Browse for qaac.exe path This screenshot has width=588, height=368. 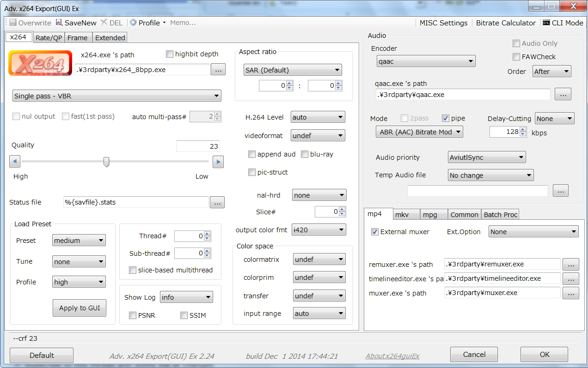coord(563,94)
